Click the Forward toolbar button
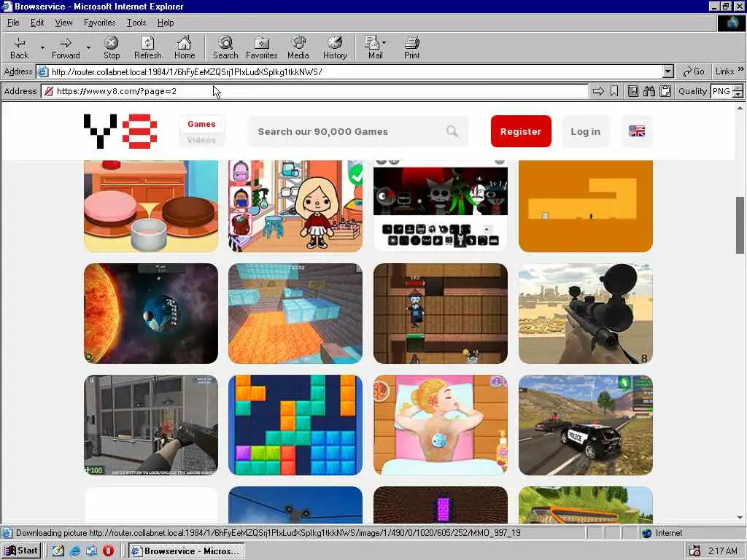 click(66, 47)
